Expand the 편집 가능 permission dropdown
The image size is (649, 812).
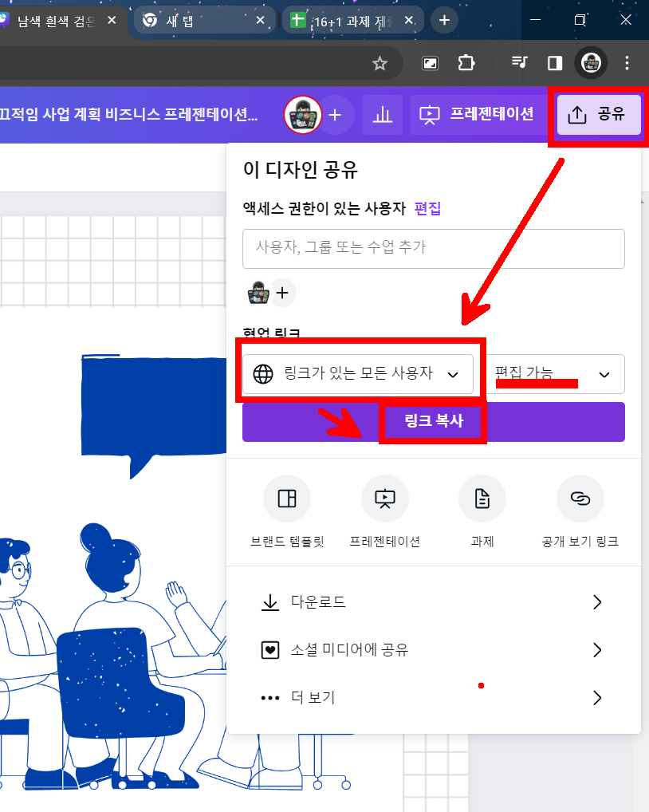556,374
